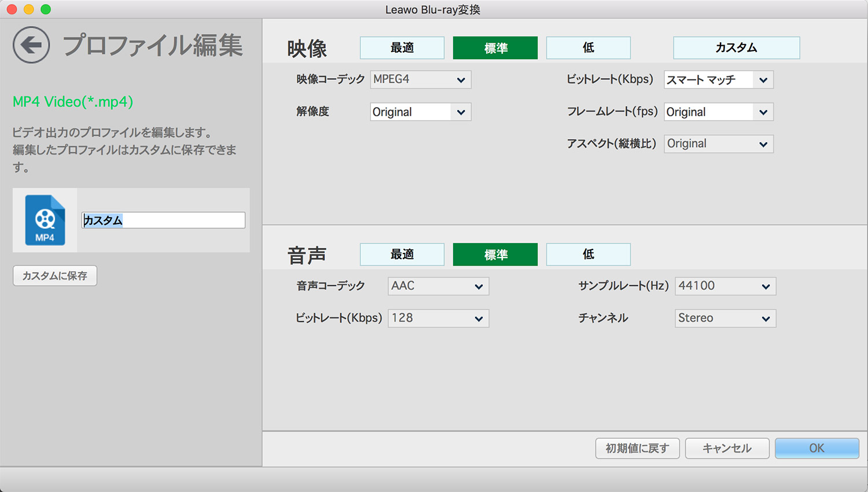The image size is (868, 492).
Task: Select audio quality 最適 preset
Action: (x=402, y=255)
